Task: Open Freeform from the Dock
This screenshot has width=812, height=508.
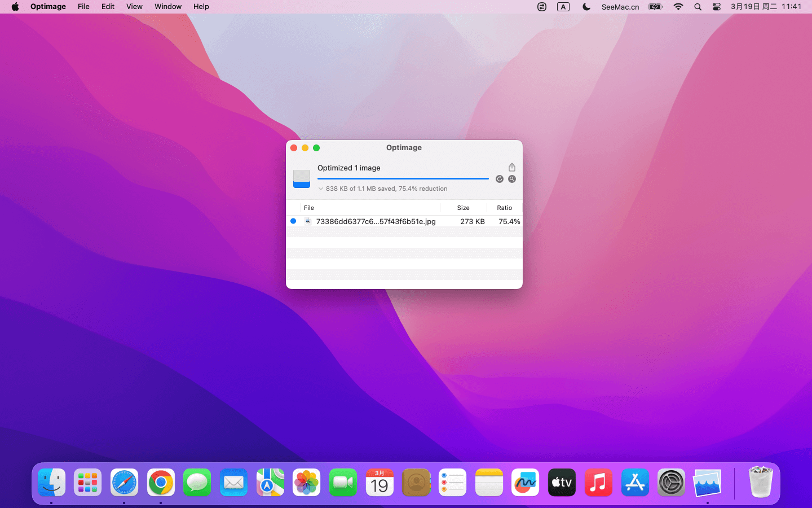Action: 526,483
